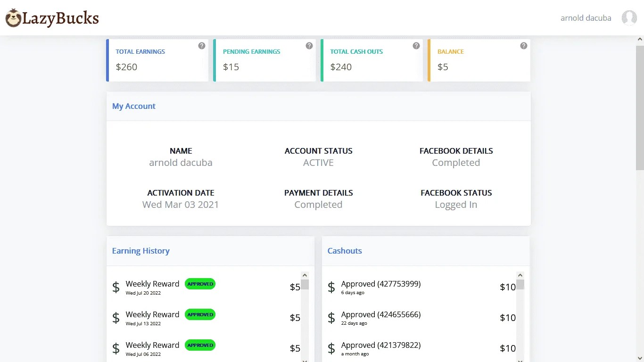Viewport: 644px width, 362px height.
Task: Open the user avatar profile icon
Action: [x=629, y=18]
